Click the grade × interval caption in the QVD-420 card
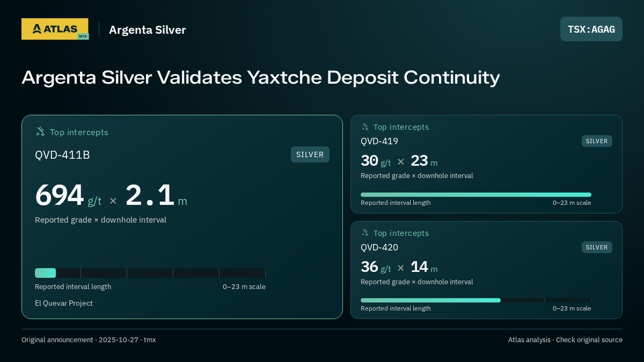 point(416,282)
